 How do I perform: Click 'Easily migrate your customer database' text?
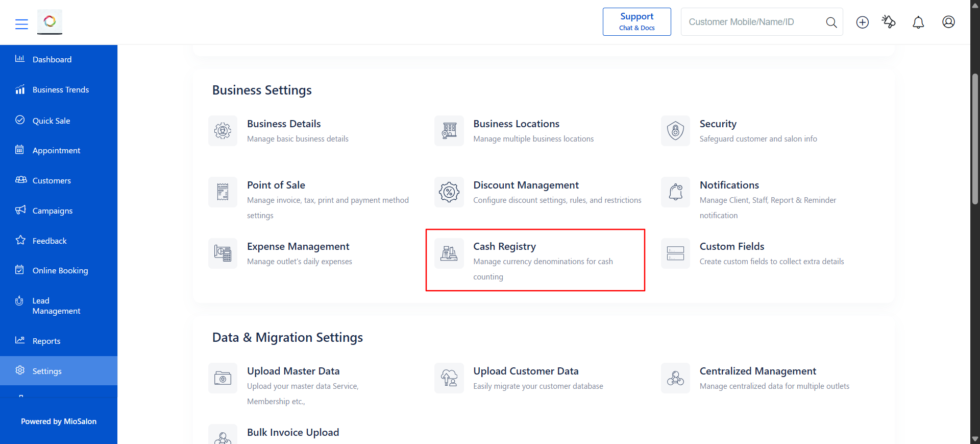pyautogui.click(x=538, y=386)
